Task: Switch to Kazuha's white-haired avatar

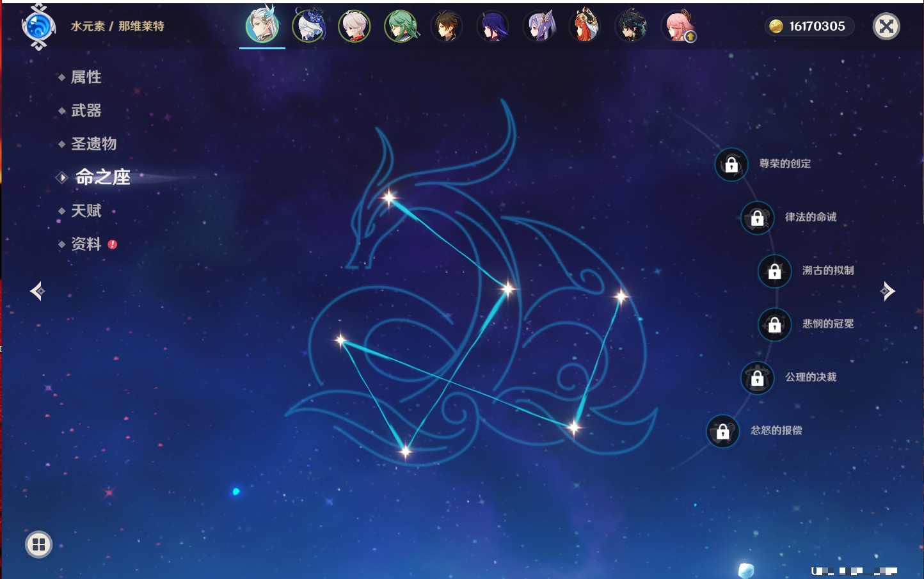Action: [354, 26]
